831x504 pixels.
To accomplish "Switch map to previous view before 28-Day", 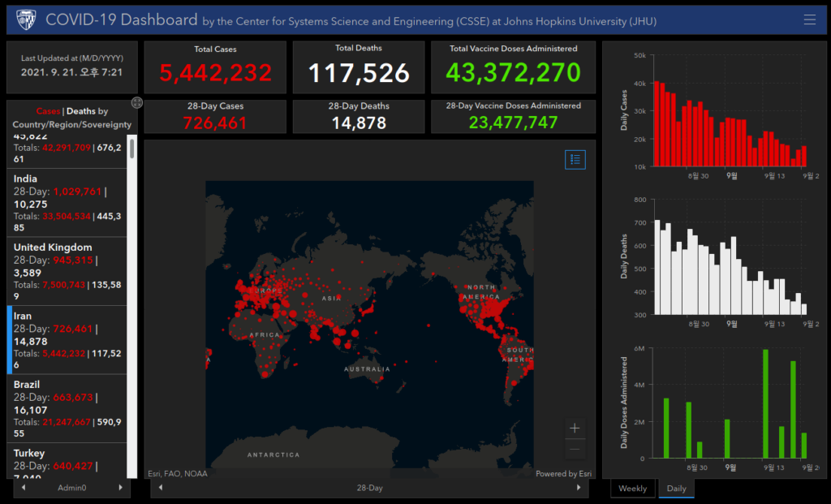I will point(161,488).
